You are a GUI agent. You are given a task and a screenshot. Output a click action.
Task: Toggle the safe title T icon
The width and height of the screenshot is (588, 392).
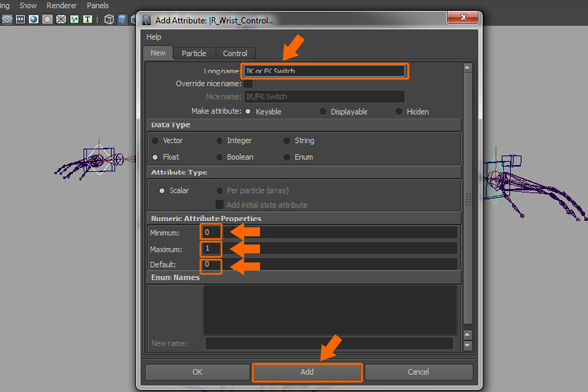[x=88, y=19]
